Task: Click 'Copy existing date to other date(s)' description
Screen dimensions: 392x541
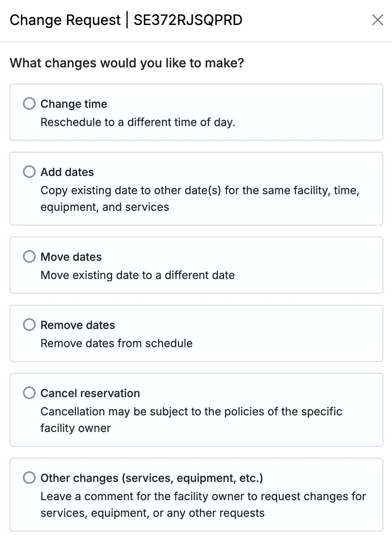Action: [200, 199]
